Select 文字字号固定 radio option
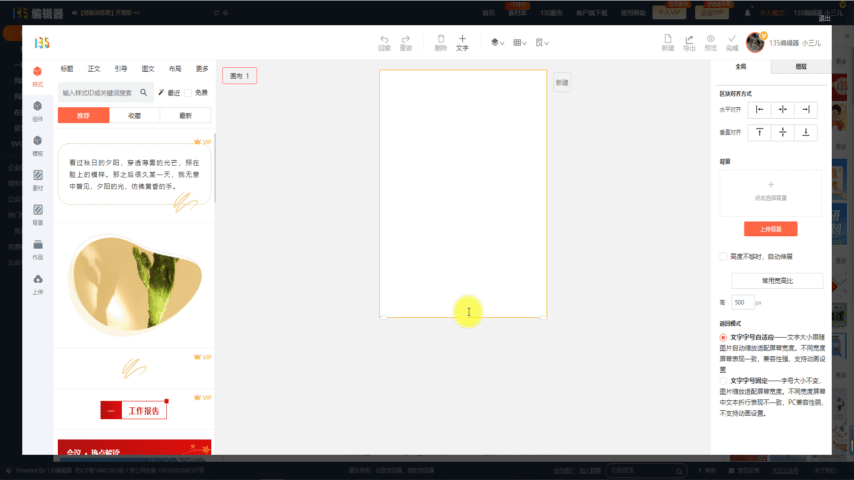Viewport: 854px width, 480px height. pos(723,381)
